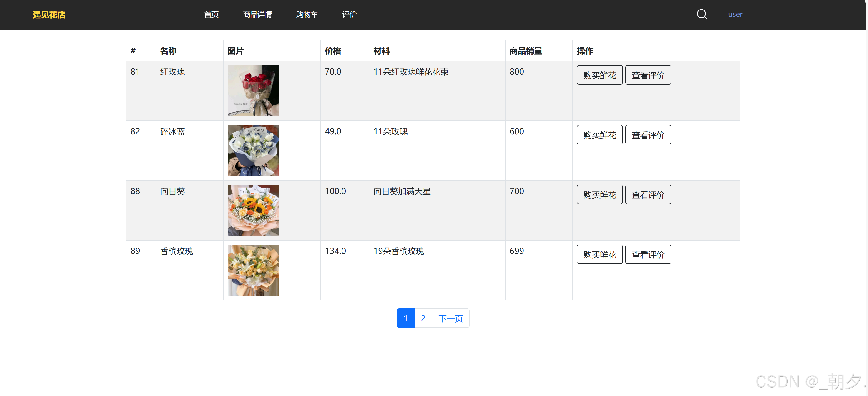Click 购买鲜花 for 香槟玫瑰
The height and width of the screenshot is (396, 868).
[599, 255]
